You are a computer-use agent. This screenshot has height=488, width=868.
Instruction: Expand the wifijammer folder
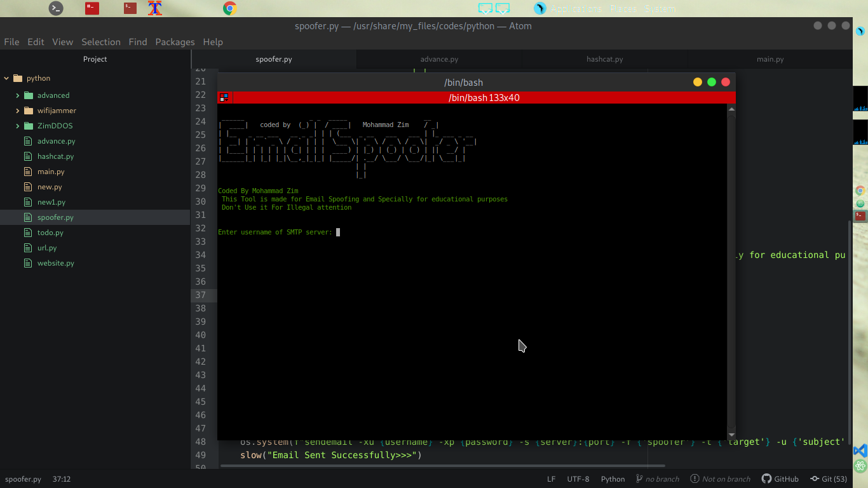point(17,110)
